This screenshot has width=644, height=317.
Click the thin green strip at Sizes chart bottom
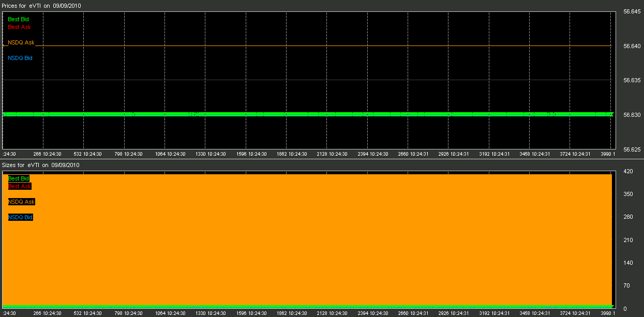[x=307, y=306]
